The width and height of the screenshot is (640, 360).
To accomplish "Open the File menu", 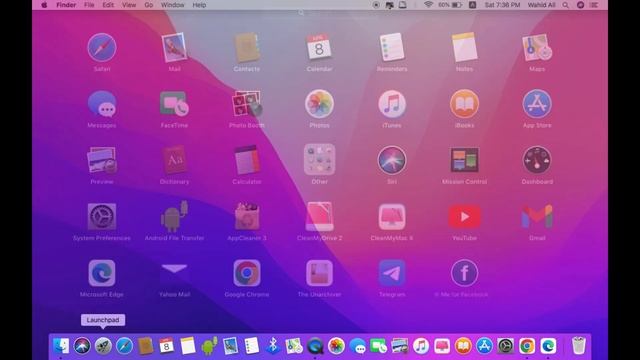I will click(x=89, y=5).
